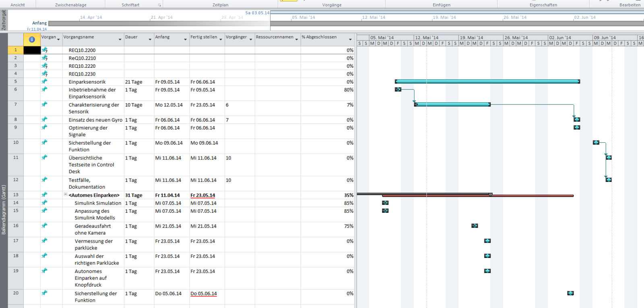
Task: Click the pin-with-question-mark icon for REQ10.2200
Action: point(45,50)
